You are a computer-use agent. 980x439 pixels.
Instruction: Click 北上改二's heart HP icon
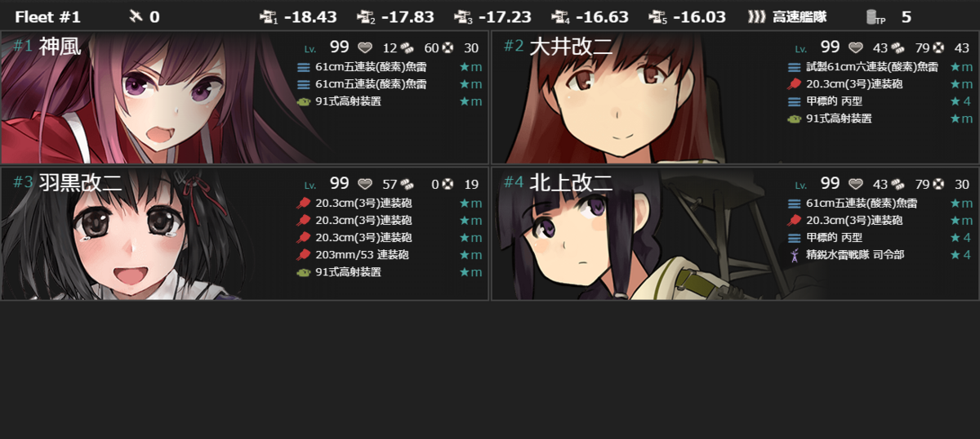[x=857, y=184]
